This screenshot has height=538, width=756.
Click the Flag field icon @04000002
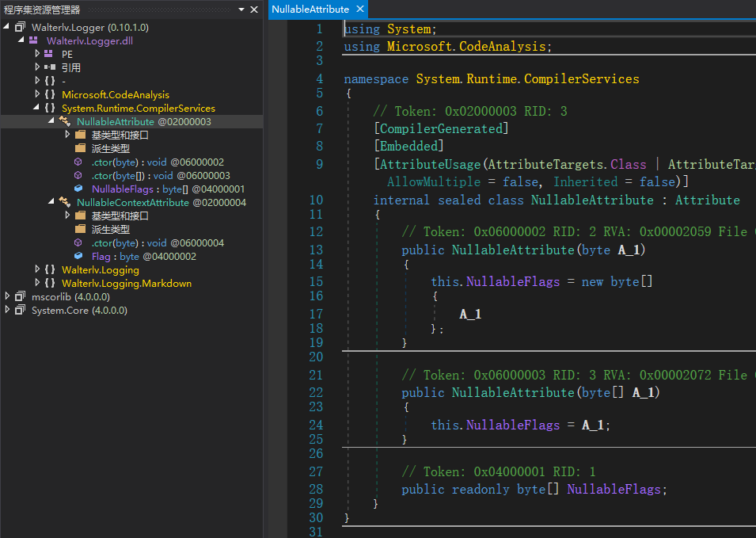78,256
